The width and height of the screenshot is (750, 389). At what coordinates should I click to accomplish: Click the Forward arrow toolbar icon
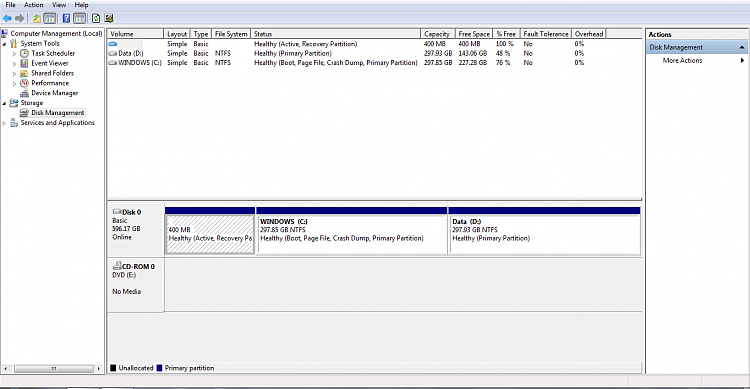tap(20, 19)
